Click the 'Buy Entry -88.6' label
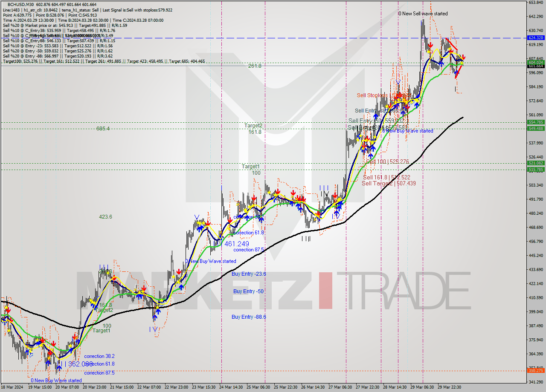The image size is (546, 392). [x=249, y=317]
